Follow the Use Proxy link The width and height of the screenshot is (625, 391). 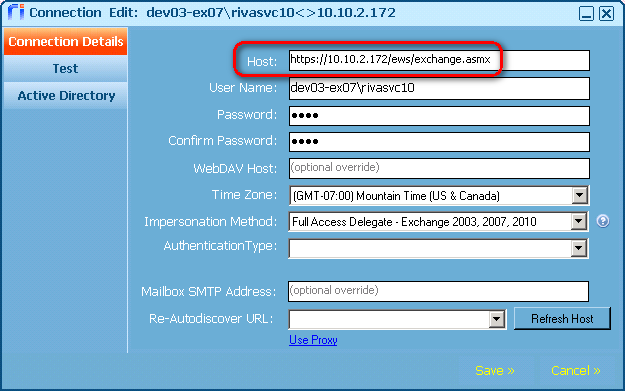[x=313, y=340]
